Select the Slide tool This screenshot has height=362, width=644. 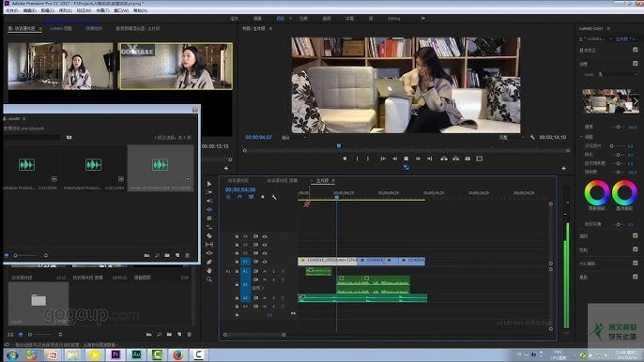(x=209, y=253)
